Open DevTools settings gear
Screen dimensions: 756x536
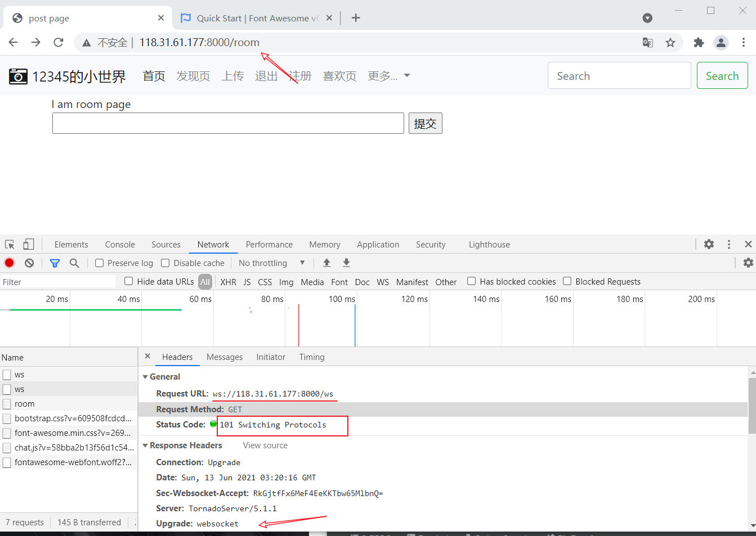[709, 244]
